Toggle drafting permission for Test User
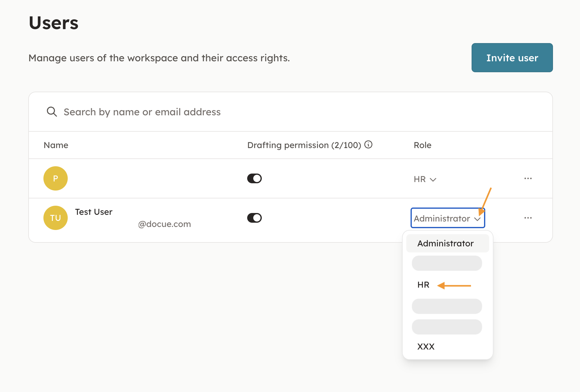The image size is (580, 392). point(254,218)
